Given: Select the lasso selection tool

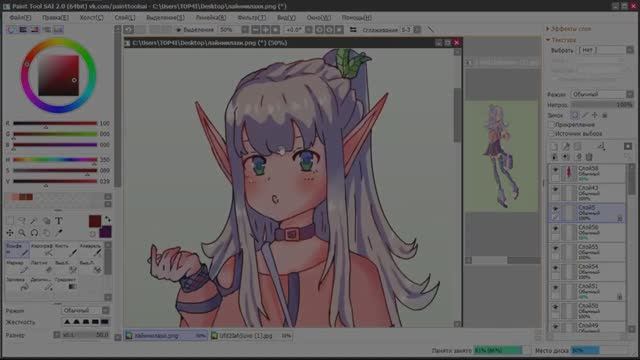Looking at the screenshot, I should pyautogui.click(x=22, y=221).
